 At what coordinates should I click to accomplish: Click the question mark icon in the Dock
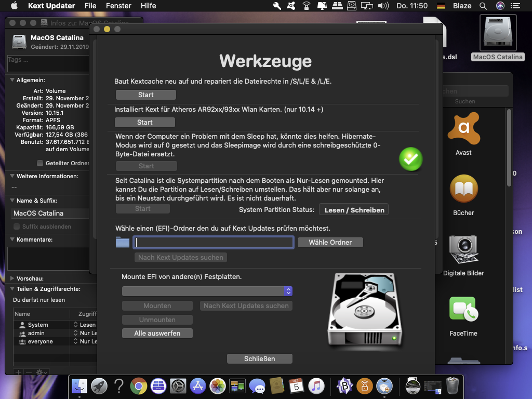point(119,386)
